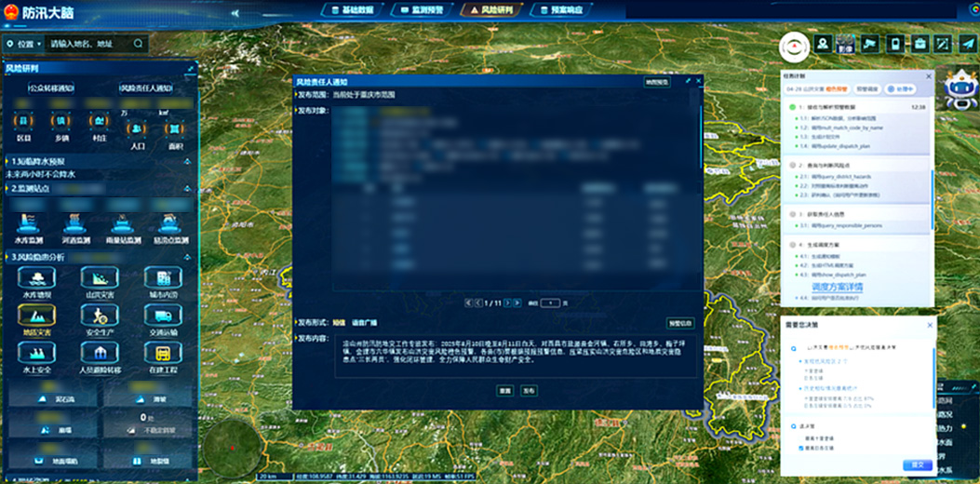The width and height of the screenshot is (980, 484).
Task: Open 水库监测 station monitoring
Action: (29, 224)
